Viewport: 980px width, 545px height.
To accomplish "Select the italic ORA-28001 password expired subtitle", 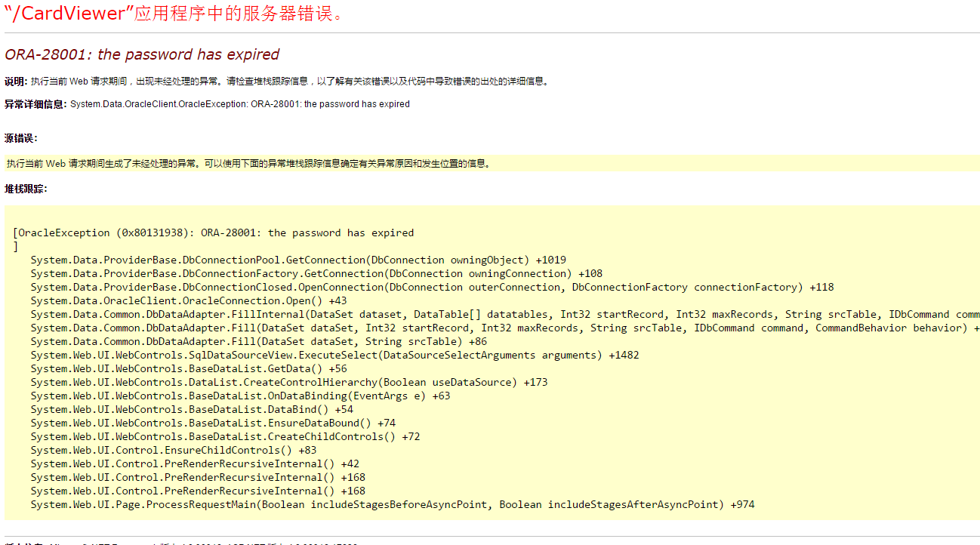I will (142, 54).
